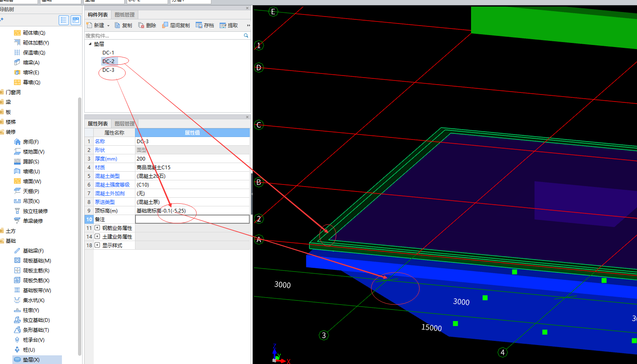The width and height of the screenshot is (637, 364).
Task: Expand 钢筋业务属性 property group
Action: click(x=97, y=228)
